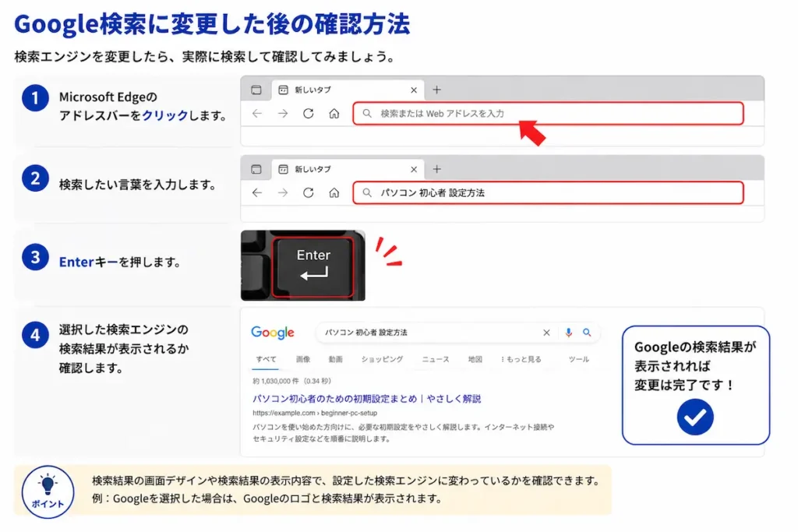Screen dimensions: 798x532
Task: Select the 画像 results tab
Action: tap(303, 359)
